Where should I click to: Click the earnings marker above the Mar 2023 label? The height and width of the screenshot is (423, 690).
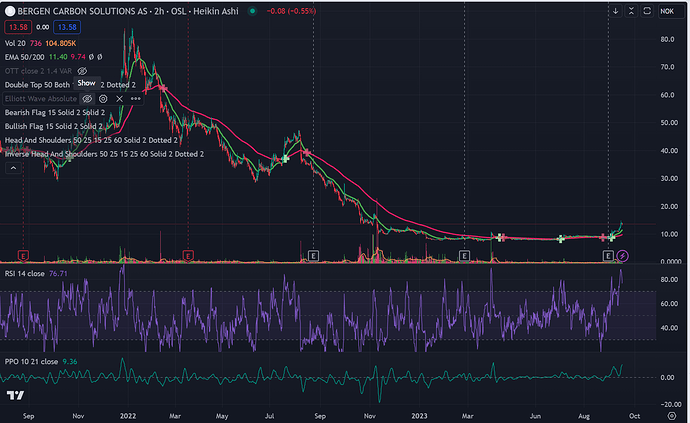[464, 256]
